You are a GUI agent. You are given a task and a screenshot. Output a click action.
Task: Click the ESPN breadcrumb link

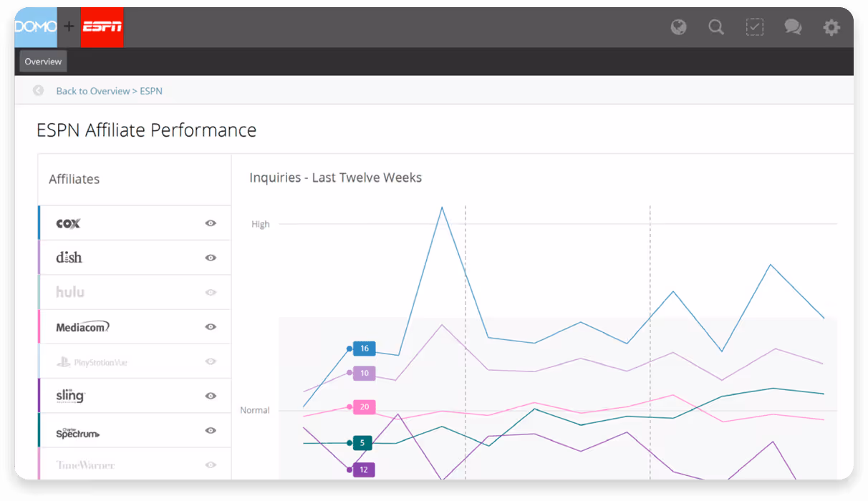(x=151, y=91)
